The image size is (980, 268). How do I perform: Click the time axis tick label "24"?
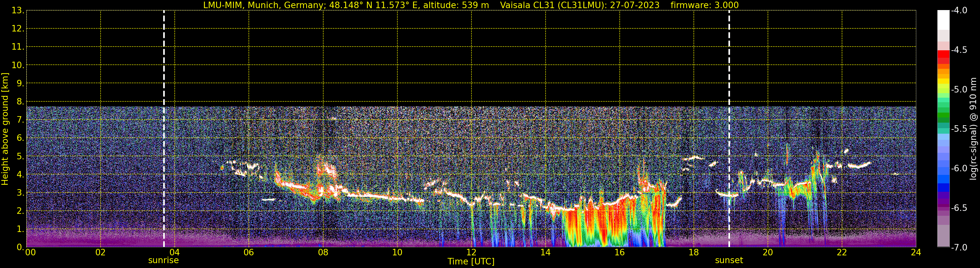pyautogui.click(x=916, y=252)
